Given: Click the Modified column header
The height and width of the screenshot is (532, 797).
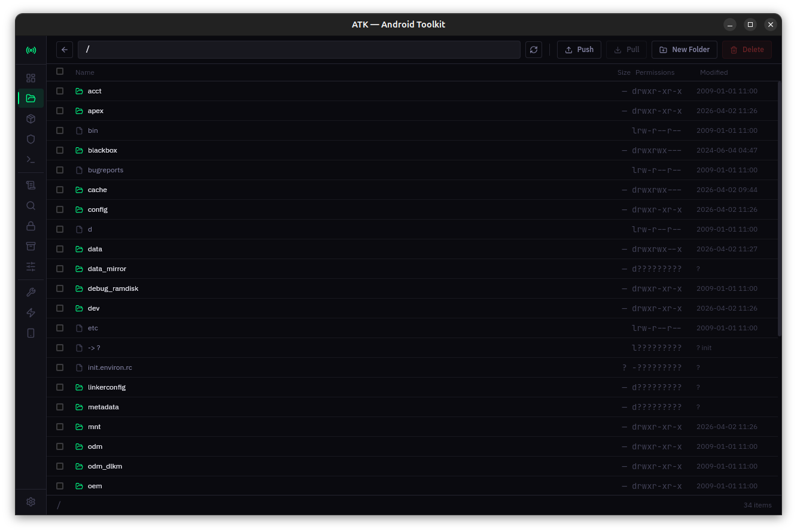Looking at the screenshot, I should (x=714, y=72).
